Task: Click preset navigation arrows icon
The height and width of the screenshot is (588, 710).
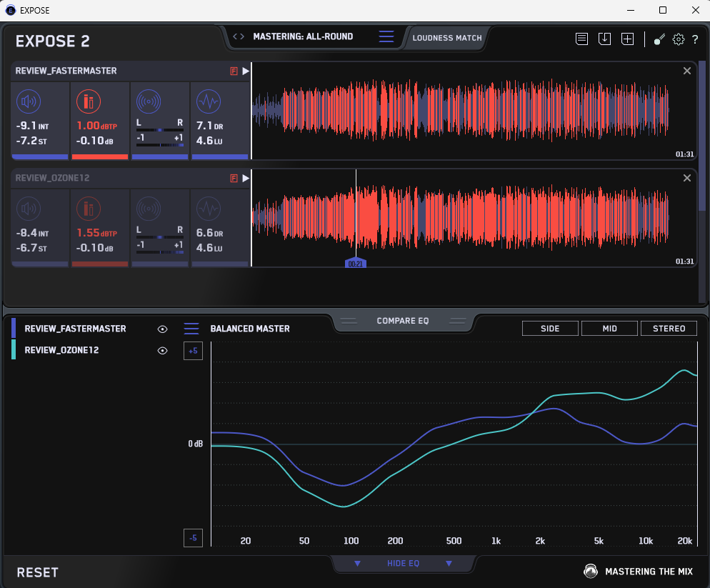Action: click(239, 36)
